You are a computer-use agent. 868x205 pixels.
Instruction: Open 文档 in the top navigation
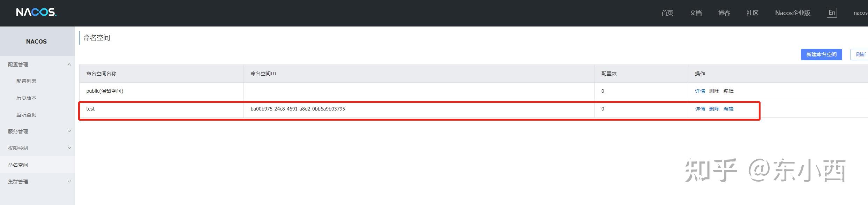click(x=695, y=13)
